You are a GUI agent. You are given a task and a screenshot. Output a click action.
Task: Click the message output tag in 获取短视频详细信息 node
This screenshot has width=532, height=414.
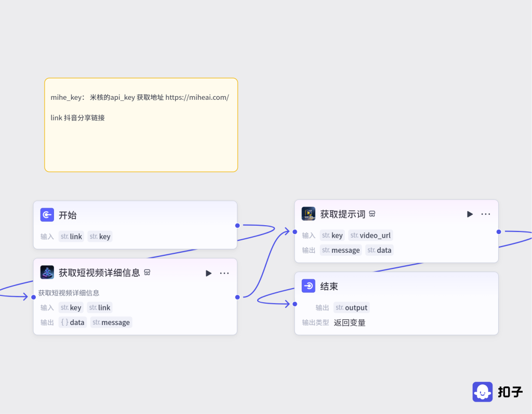[x=111, y=322]
